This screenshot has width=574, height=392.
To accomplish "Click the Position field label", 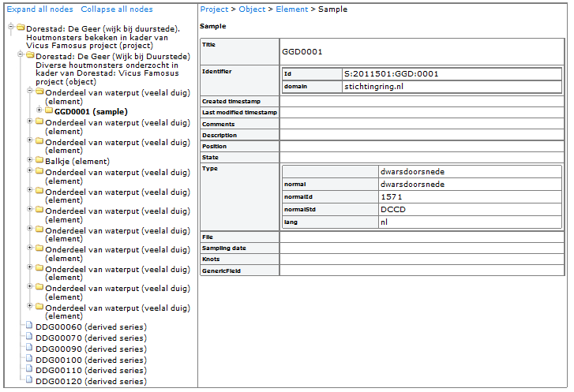I will pyautogui.click(x=214, y=146).
